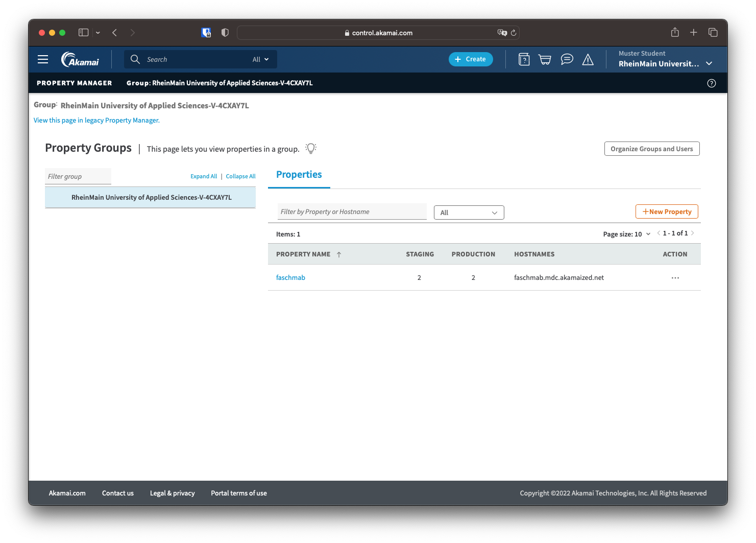The width and height of the screenshot is (756, 543).
Task: Click Filter by Property or Hostname field
Action: (352, 211)
